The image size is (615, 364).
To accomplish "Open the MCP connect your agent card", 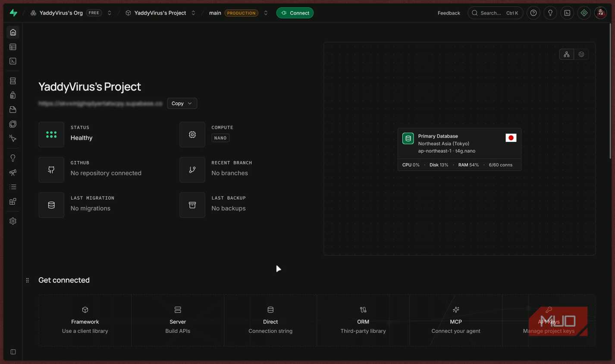I will click(456, 320).
